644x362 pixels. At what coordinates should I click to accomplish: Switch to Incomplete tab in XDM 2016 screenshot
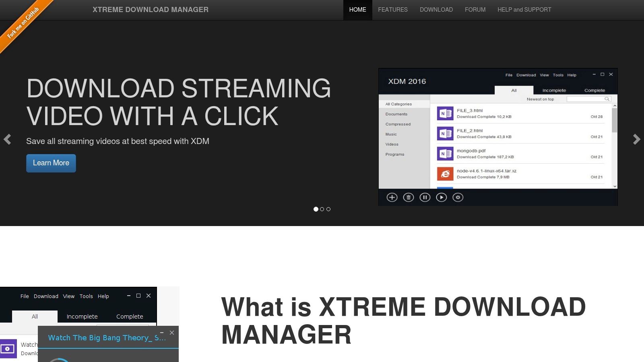(554, 90)
